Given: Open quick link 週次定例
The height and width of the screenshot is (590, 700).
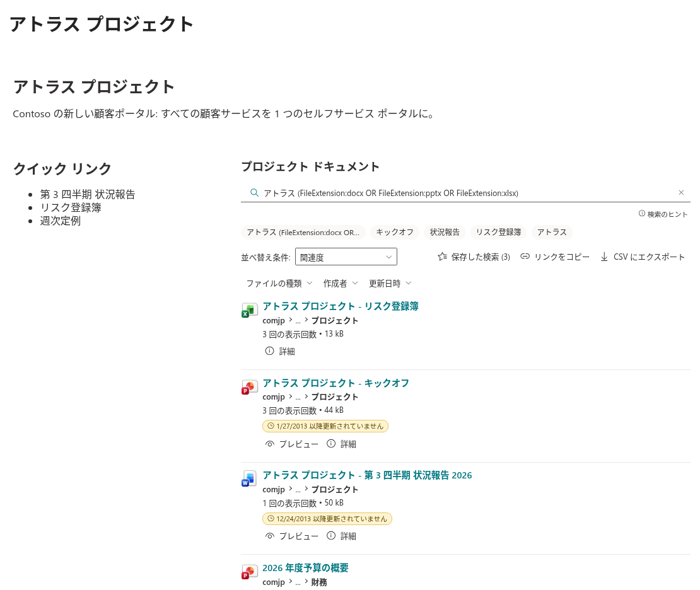Looking at the screenshot, I should [x=61, y=221].
